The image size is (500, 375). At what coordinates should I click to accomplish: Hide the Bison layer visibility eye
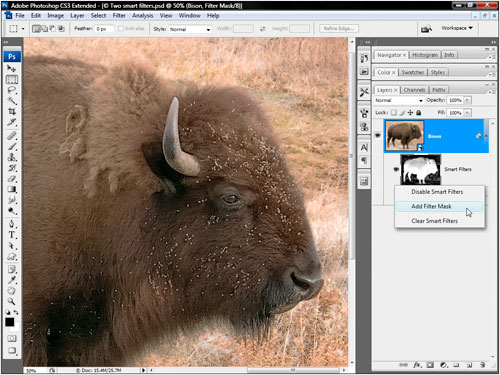[378, 135]
